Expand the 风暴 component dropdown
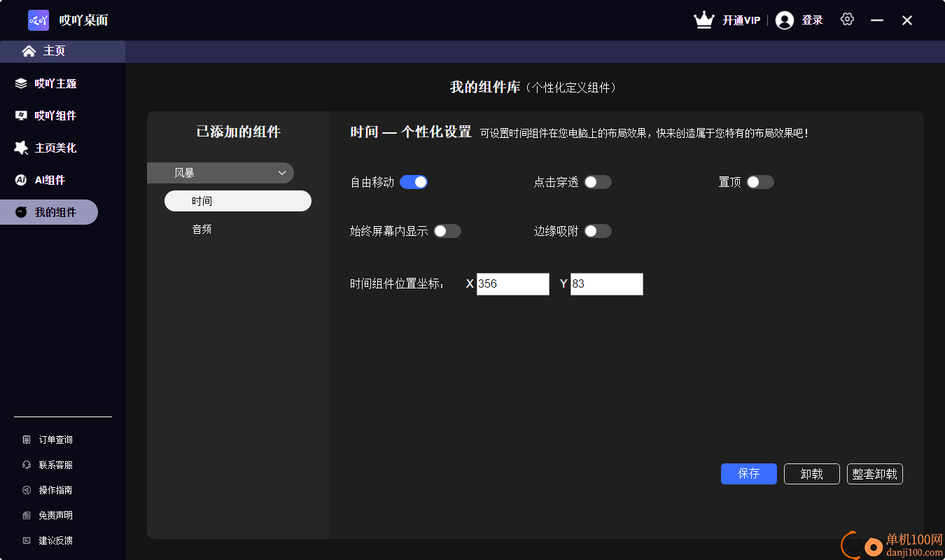The width and height of the screenshot is (945, 560). pos(220,173)
